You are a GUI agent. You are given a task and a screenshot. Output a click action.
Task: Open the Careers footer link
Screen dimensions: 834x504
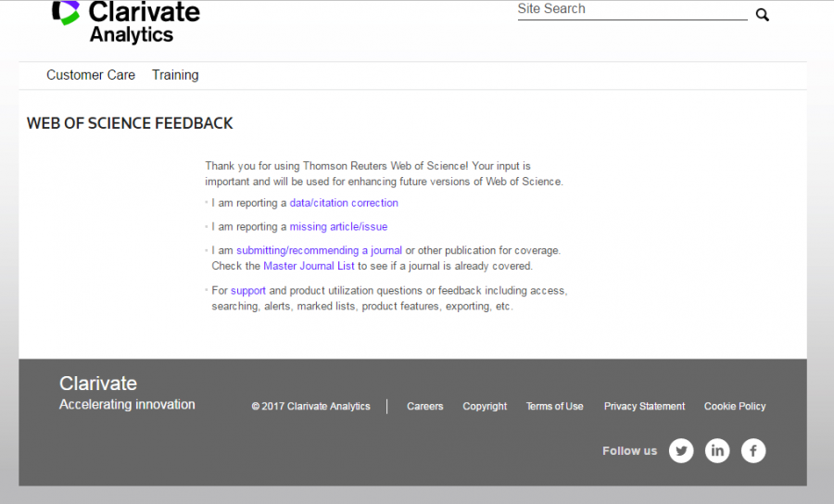pos(425,406)
